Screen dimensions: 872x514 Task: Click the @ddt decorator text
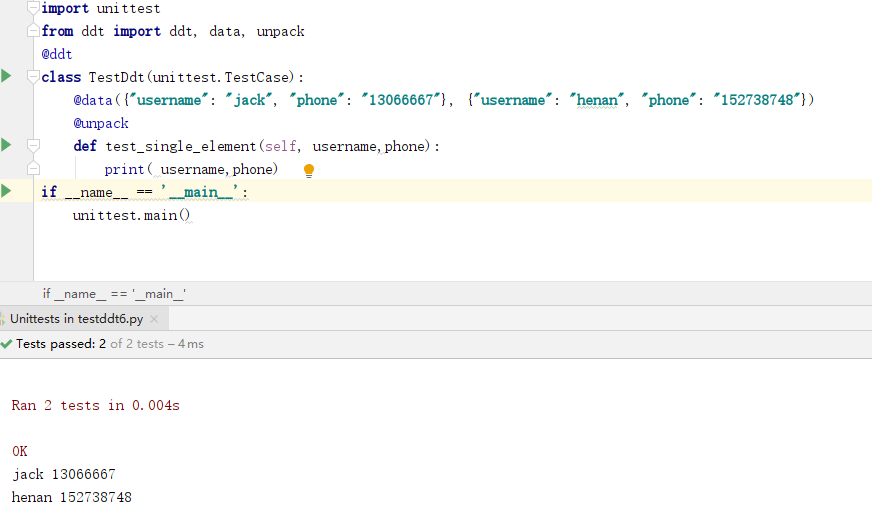point(57,54)
